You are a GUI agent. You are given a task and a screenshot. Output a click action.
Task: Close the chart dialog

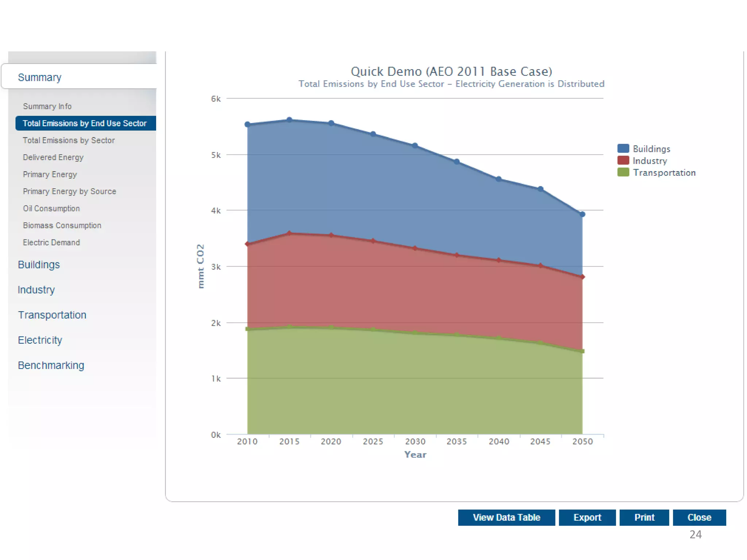(x=699, y=517)
